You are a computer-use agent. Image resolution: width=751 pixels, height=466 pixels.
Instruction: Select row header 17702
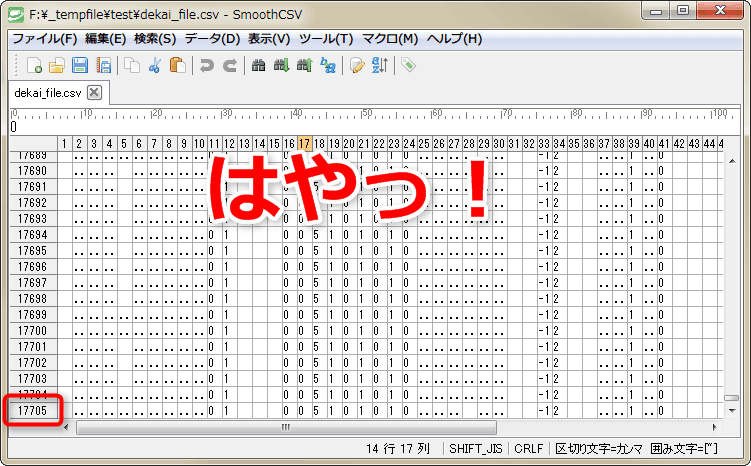click(33, 363)
